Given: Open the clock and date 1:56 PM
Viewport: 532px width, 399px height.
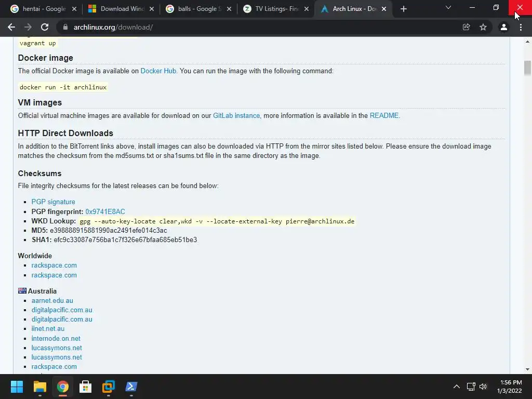Looking at the screenshot, I should click(x=509, y=387).
